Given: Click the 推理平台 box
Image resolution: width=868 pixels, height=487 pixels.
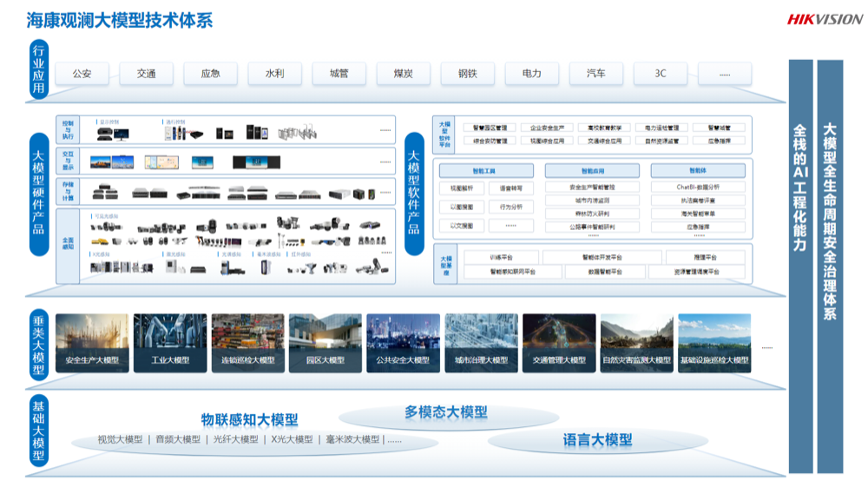Looking at the screenshot, I should click(705, 257).
